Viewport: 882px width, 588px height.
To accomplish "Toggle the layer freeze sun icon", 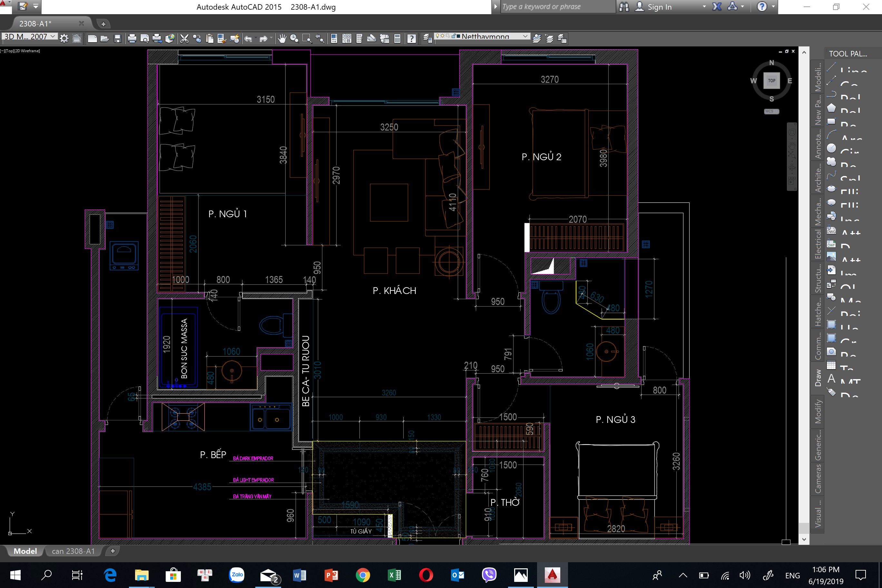I will [443, 36].
